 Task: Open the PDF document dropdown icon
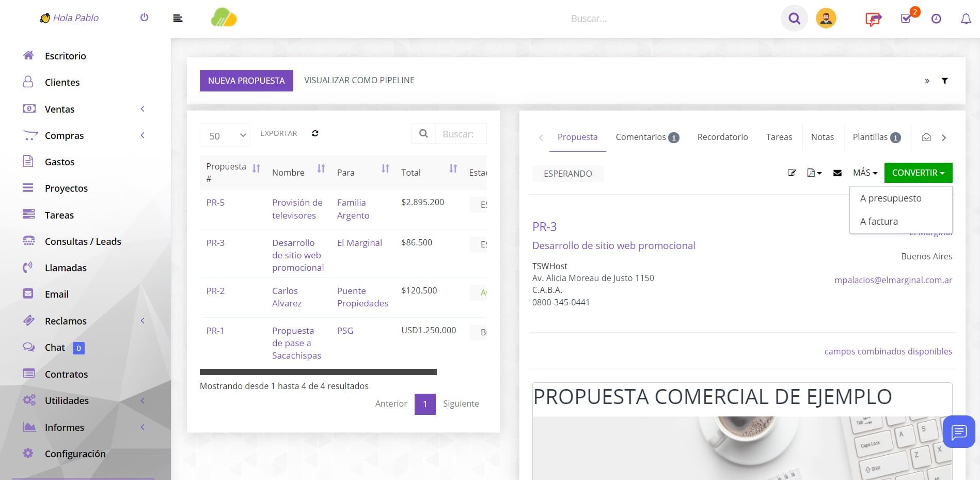(814, 173)
